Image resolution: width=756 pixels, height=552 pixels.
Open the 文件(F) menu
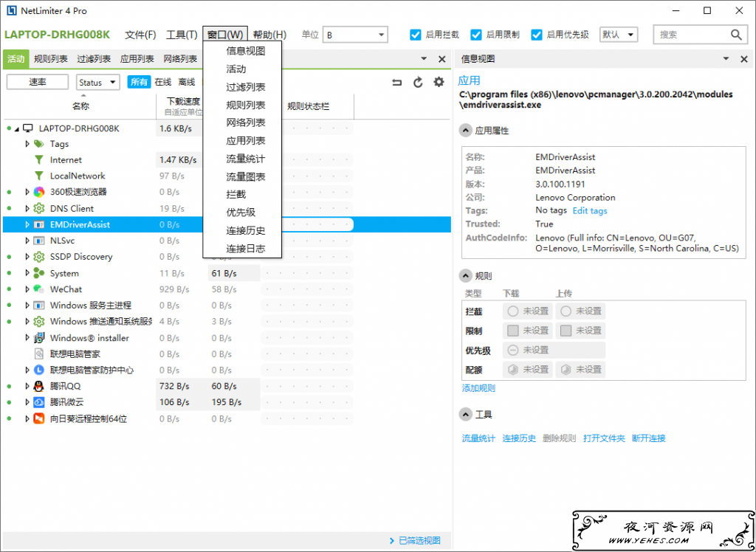pyautogui.click(x=141, y=35)
